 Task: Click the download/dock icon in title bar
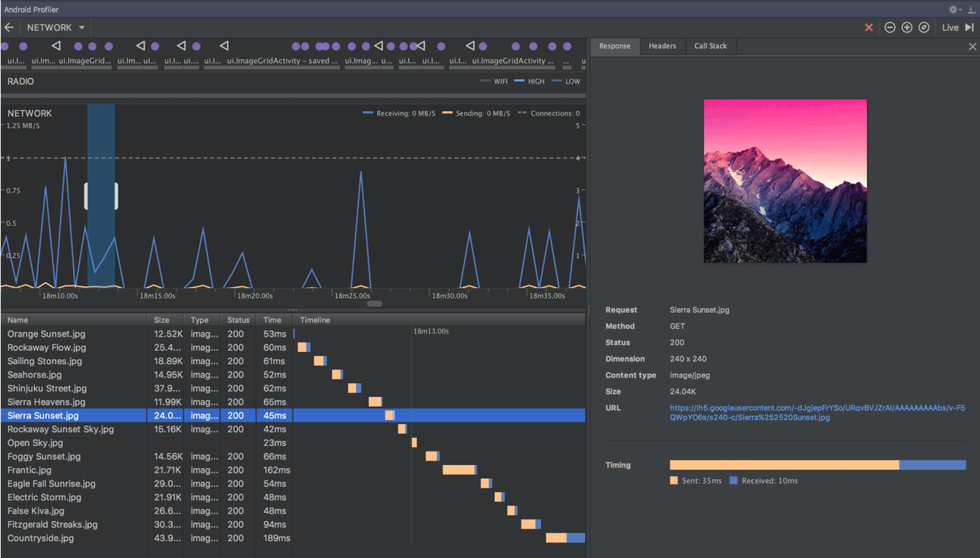point(971,10)
